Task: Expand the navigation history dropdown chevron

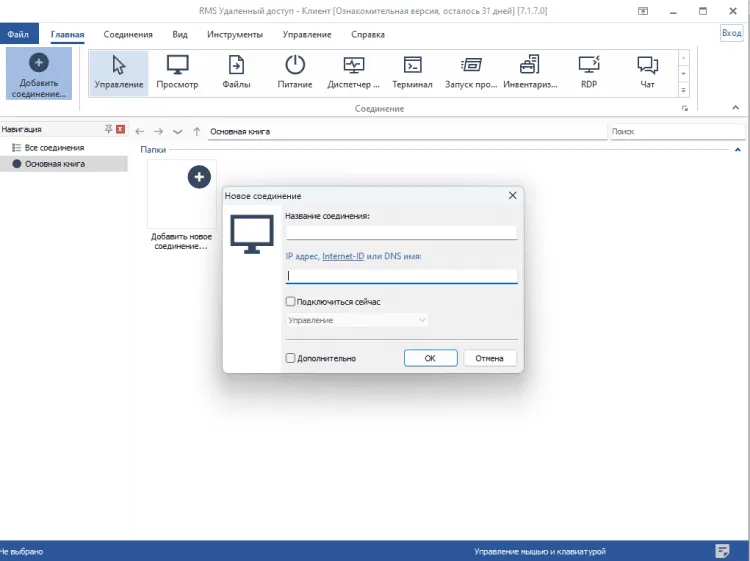Action: pos(177,131)
